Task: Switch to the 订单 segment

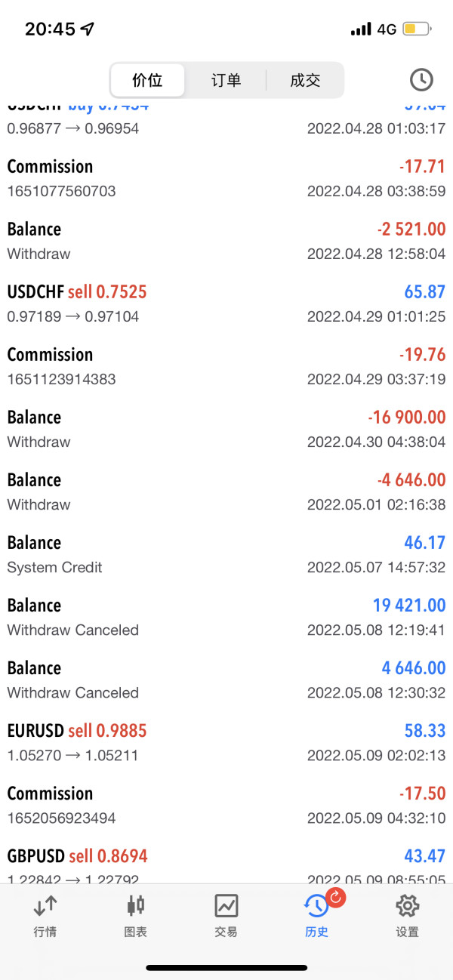Action: point(226,80)
